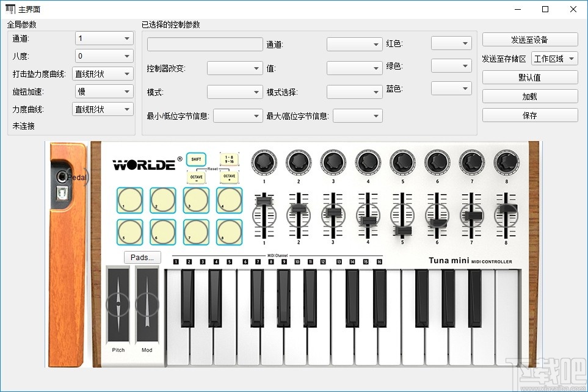
Task: Select knob 1 on the virtual controller
Action: 263,162
